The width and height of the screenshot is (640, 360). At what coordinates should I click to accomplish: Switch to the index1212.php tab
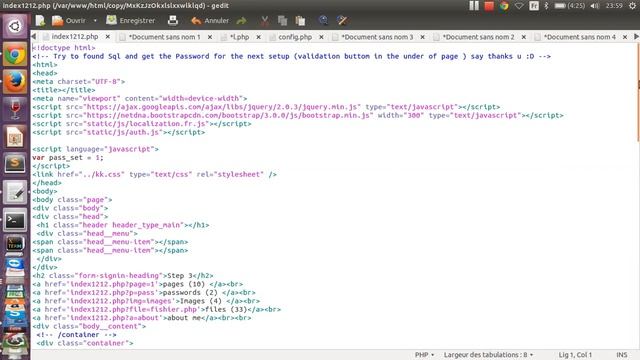pyautogui.click(x=75, y=37)
